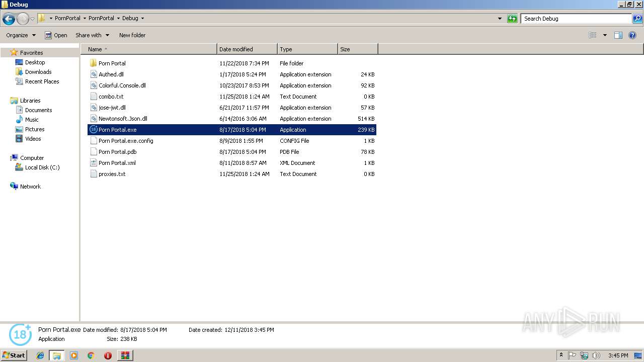
Task: Toggle the preview pane
Action: click(618, 35)
